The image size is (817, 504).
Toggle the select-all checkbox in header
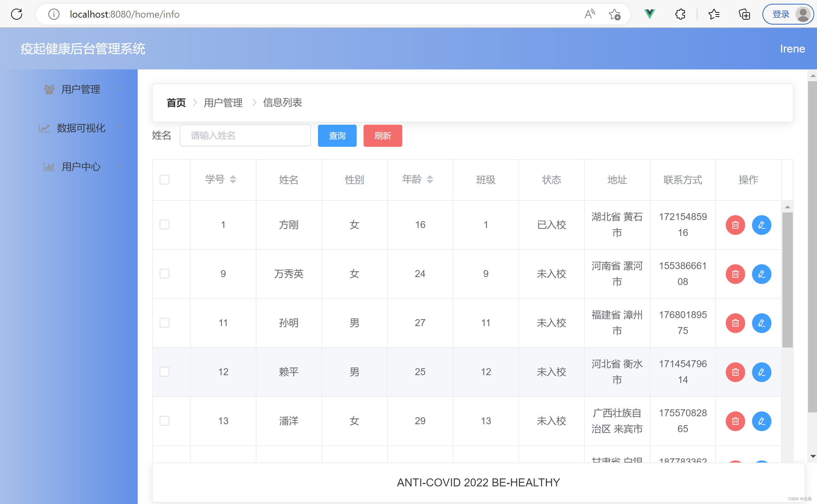click(x=165, y=180)
